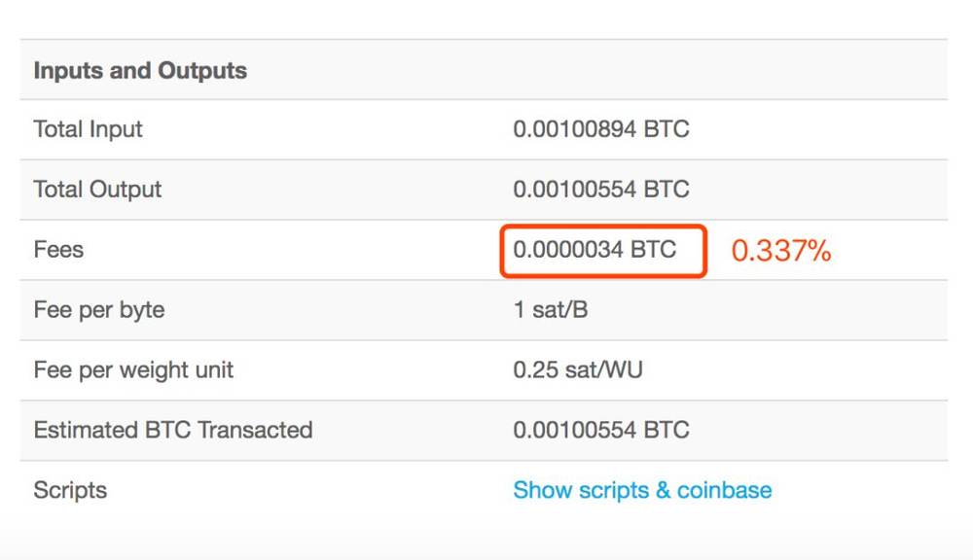Viewport: 973px width, 560px height.
Task: Click the Estimated BTC Transacted amount
Action: [x=600, y=430]
